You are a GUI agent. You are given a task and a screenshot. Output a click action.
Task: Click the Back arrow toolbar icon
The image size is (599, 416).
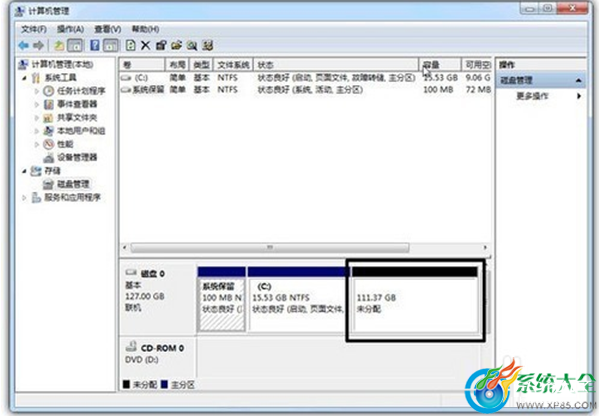[x=24, y=46]
